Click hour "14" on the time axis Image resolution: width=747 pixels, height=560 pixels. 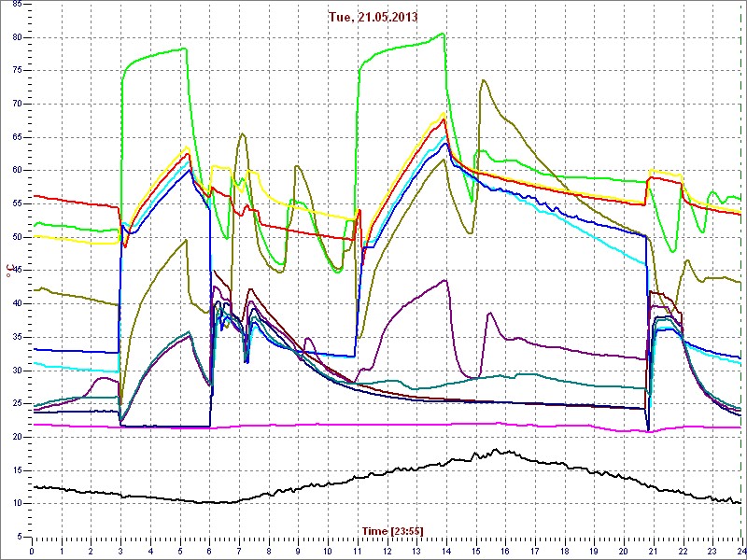point(445,551)
